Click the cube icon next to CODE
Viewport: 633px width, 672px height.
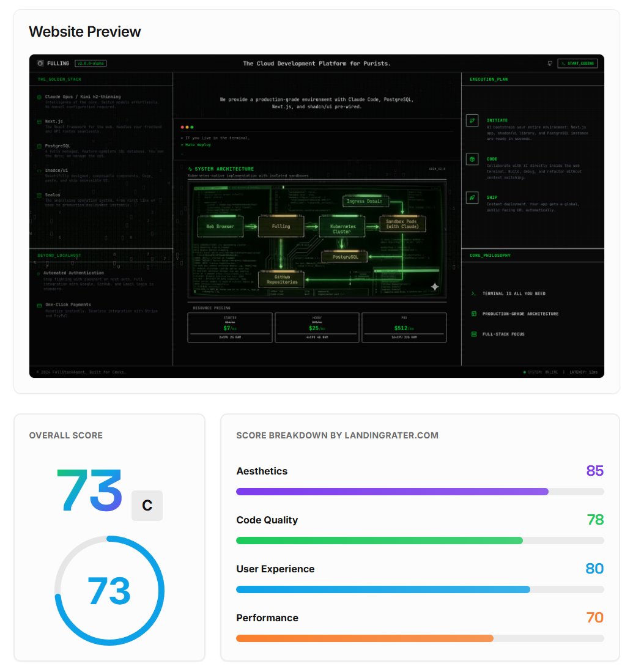[x=472, y=159]
